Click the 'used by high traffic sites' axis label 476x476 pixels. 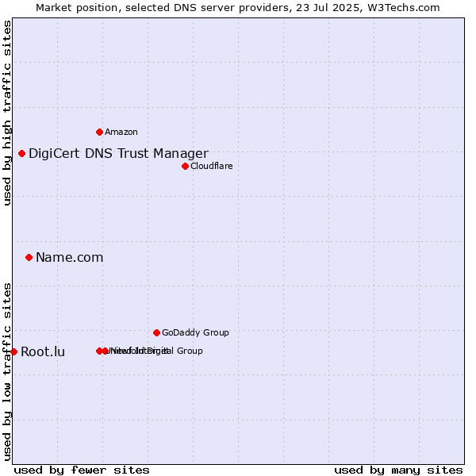tap(7, 113)
